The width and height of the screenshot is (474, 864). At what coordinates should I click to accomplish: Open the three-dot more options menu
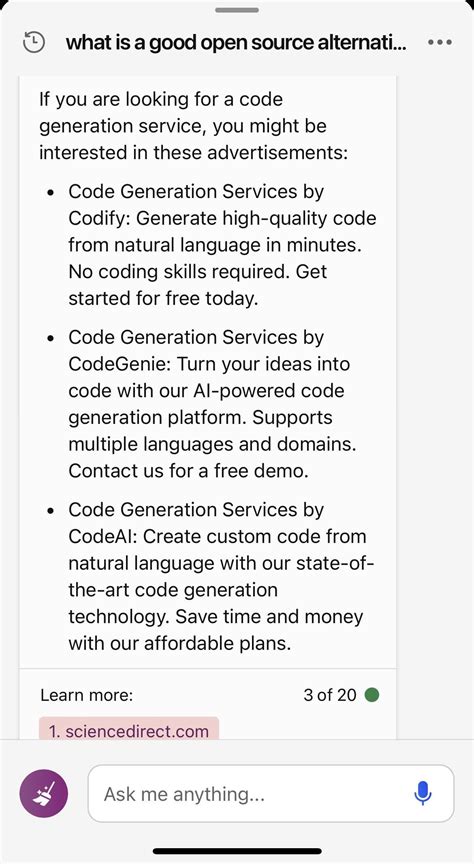[x=440, y=42]
